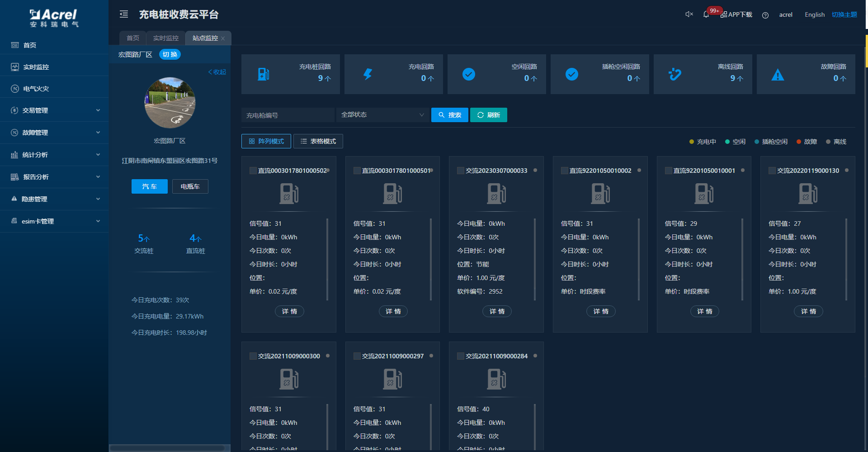
Task: Click the sidebar collapse hamburger icon
Action: tap(124, 14)
